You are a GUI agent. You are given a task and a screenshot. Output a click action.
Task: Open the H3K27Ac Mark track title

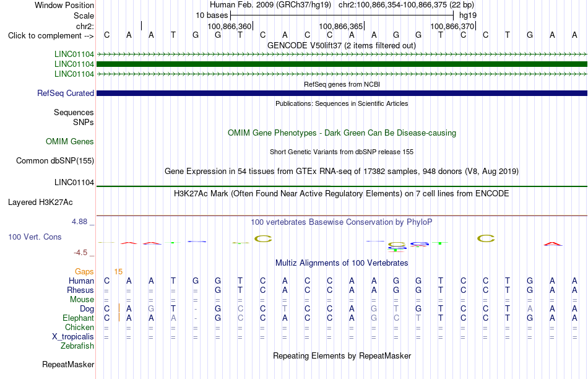click(x=342, y=194)
